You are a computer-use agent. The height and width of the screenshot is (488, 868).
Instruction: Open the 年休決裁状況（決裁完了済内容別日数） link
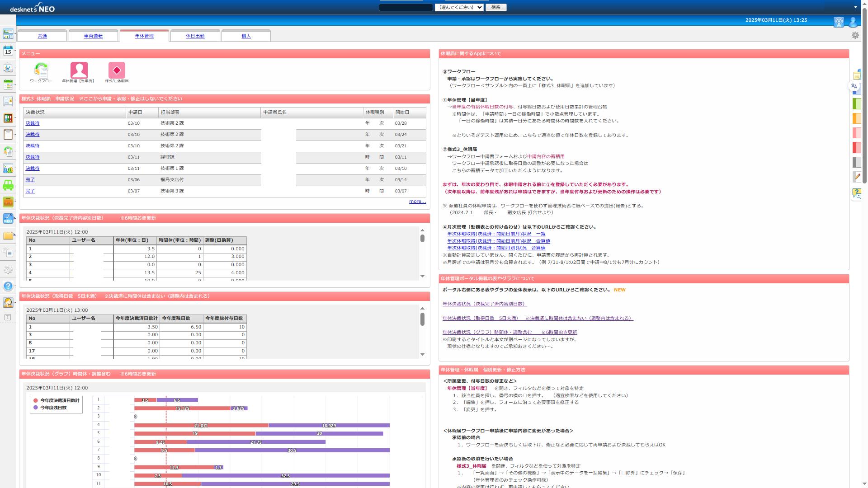point(484,304)
